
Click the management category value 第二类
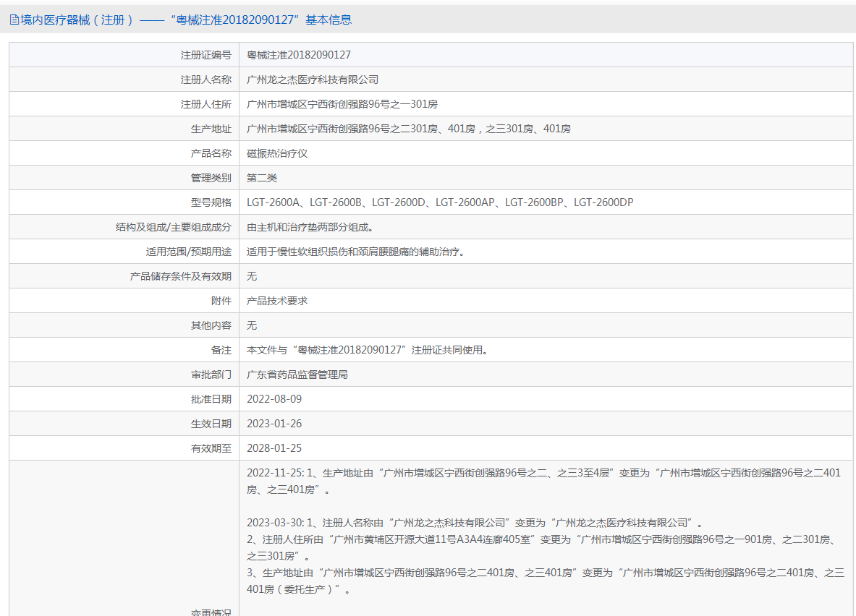(x=262, y=178)
